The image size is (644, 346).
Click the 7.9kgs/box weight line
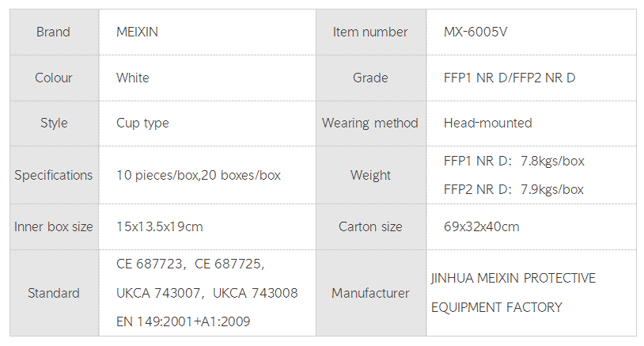[x=514, y=189]
